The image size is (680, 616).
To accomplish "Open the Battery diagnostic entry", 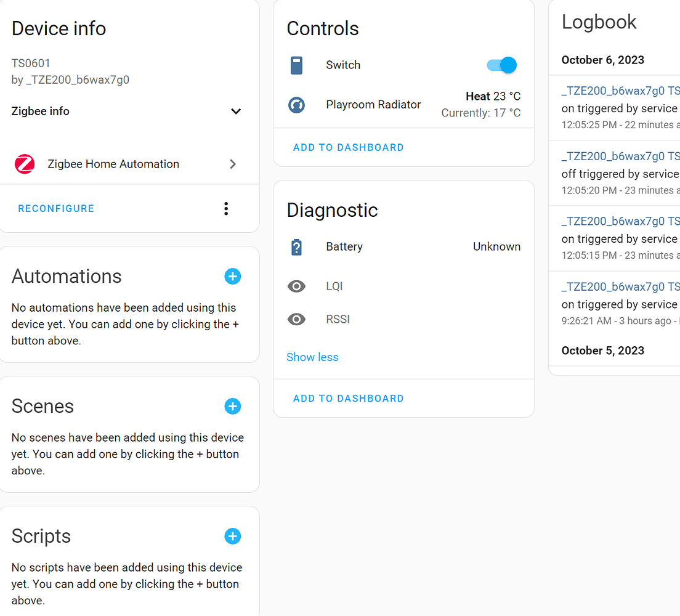I will [344, 247].
